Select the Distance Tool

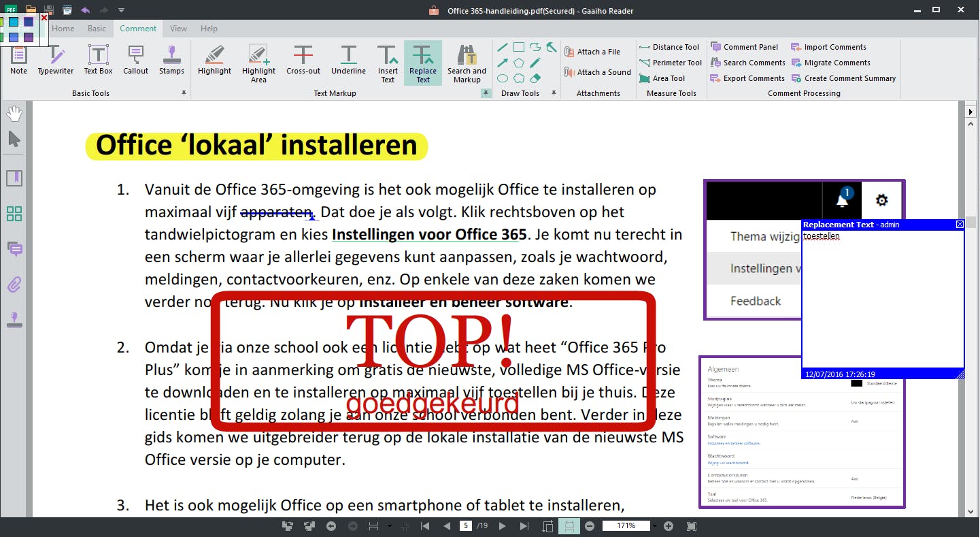tap(669, 47)
